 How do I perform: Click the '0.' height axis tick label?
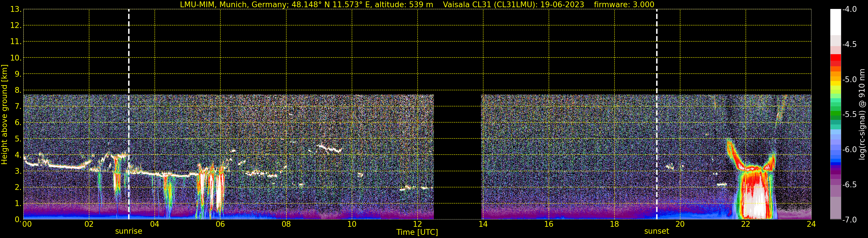18,220
